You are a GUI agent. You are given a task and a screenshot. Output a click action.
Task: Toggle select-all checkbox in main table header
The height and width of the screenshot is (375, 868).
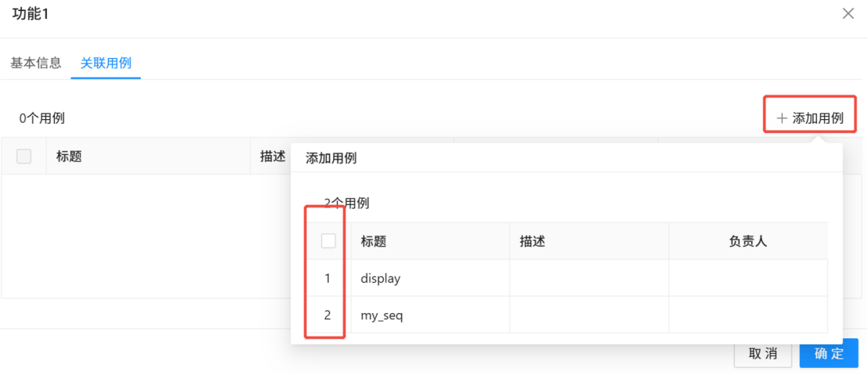pyautogui.click(x=24, y=157)
